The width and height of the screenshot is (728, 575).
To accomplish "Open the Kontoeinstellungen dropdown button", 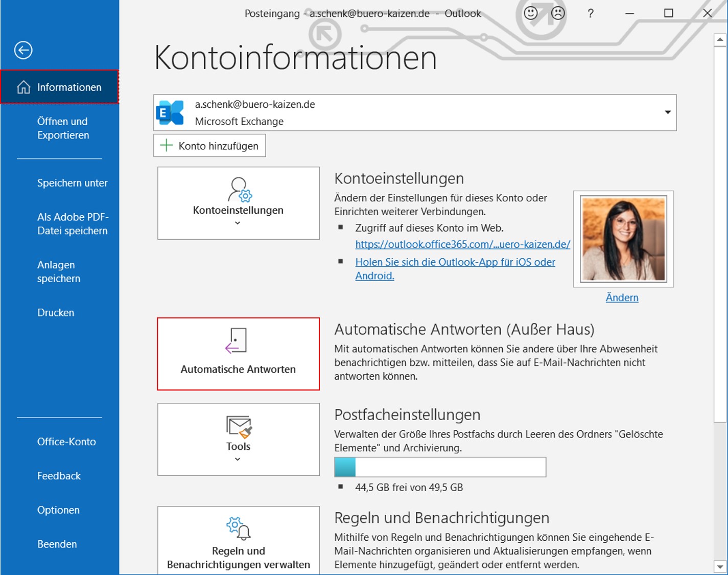I will (239, 203).
